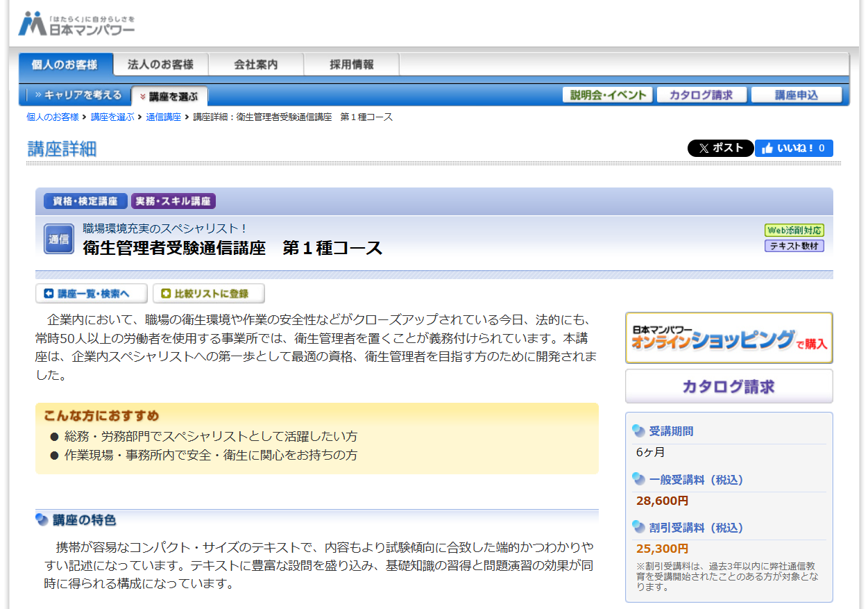This screenshot has height=609, width=868.
Task: Like the page with いいね！ button
Action: 794,148
